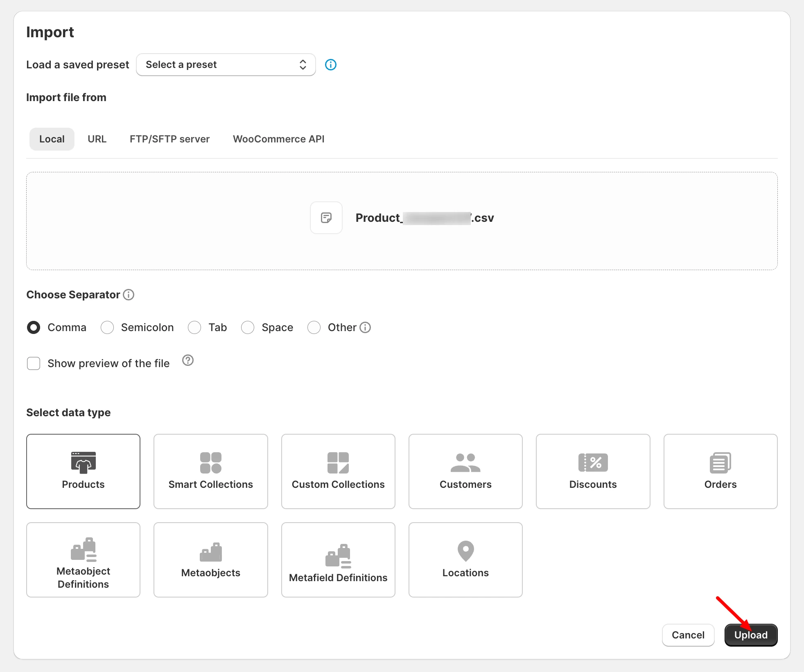
Task: Click the file icon beside Product csv
Action: 326,218
